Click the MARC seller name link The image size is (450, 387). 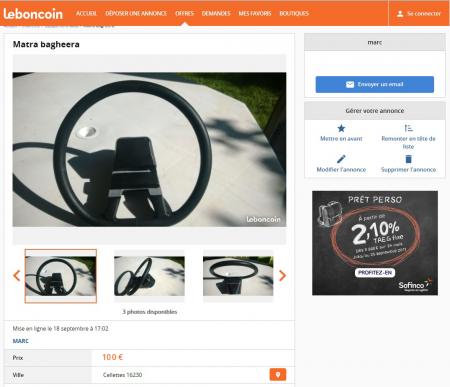(21, 341)
